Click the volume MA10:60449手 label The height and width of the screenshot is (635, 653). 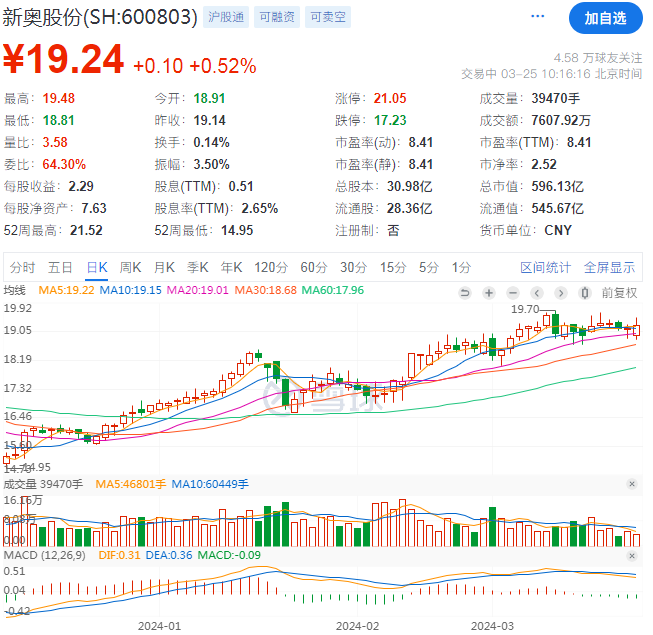click(x=210, y=484)
